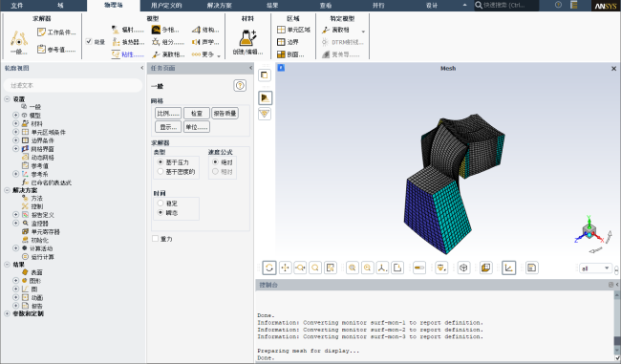Open the 多相 multiphase model
Image resolution: width=621 pixels, height=364 pixels.
coord(165,30)
